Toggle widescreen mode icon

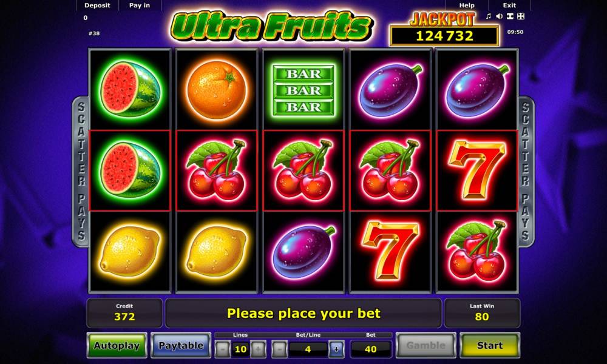pos(510,16)
